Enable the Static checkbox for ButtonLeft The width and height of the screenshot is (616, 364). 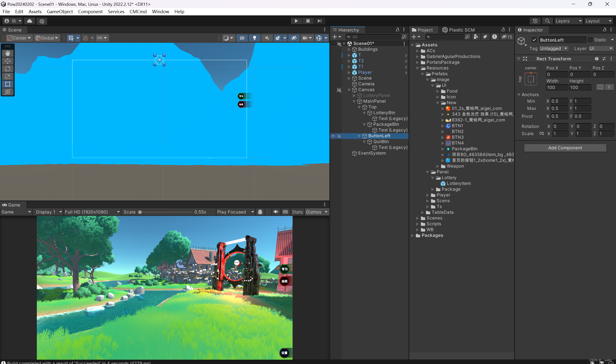click(591, 40)
